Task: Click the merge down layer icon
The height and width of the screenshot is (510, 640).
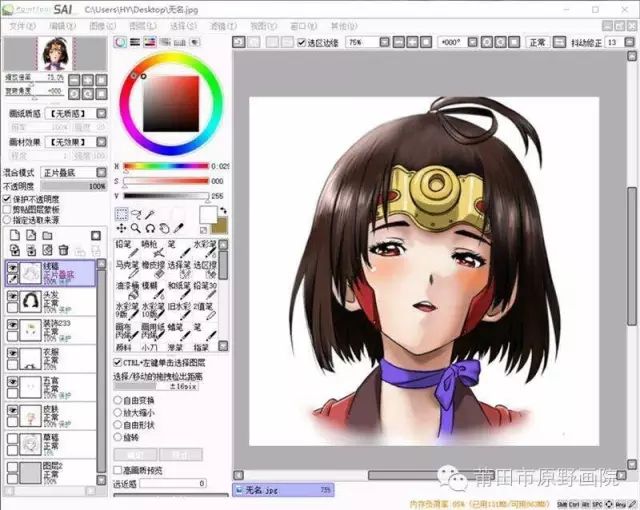Action: [x=31, y=250]
